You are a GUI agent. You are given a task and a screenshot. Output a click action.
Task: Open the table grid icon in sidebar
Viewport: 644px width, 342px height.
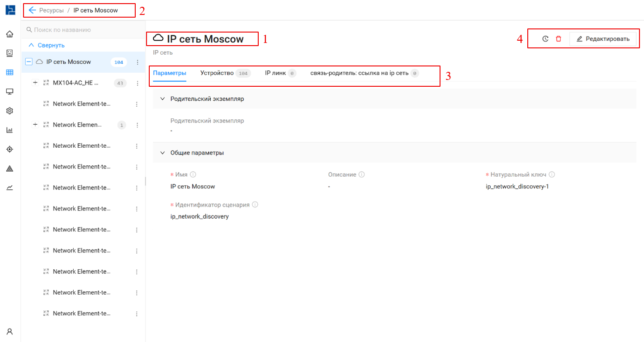9,72
